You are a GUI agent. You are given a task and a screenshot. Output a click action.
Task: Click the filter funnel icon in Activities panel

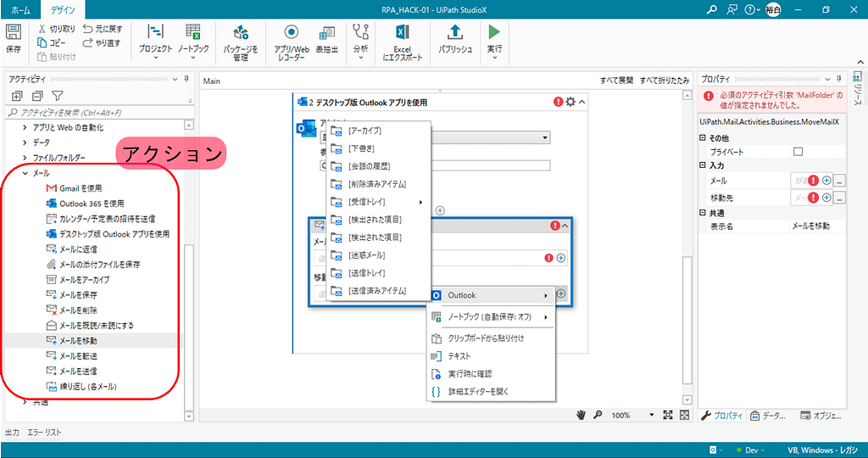[x=58, y=96]
